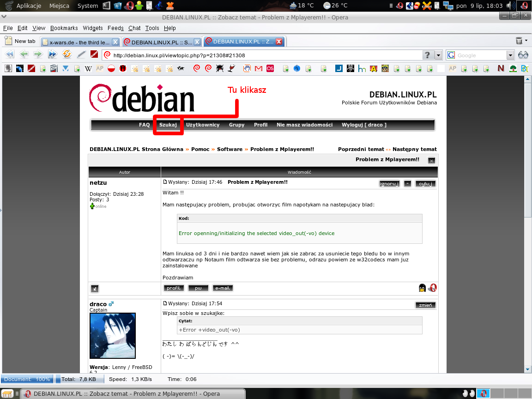
Task: Click the back-to-top arrow under netzu's post
Action: (95, 289)
